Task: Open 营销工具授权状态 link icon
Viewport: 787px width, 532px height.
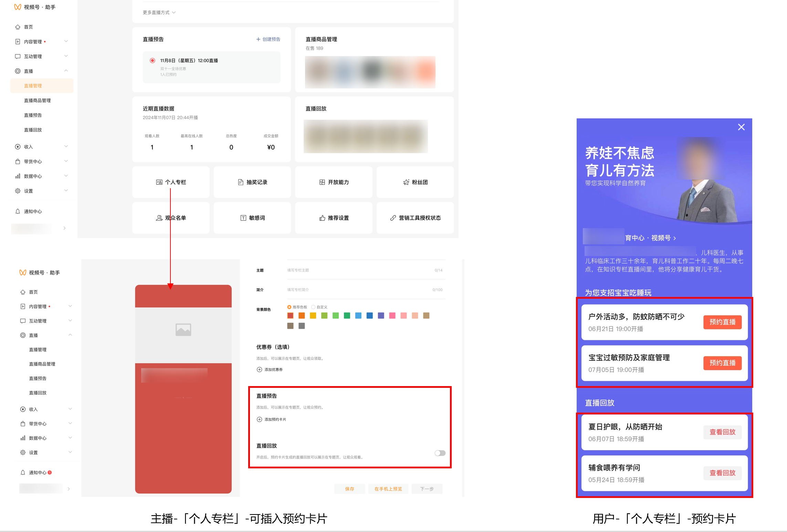Action: click(x=393, y=218)
